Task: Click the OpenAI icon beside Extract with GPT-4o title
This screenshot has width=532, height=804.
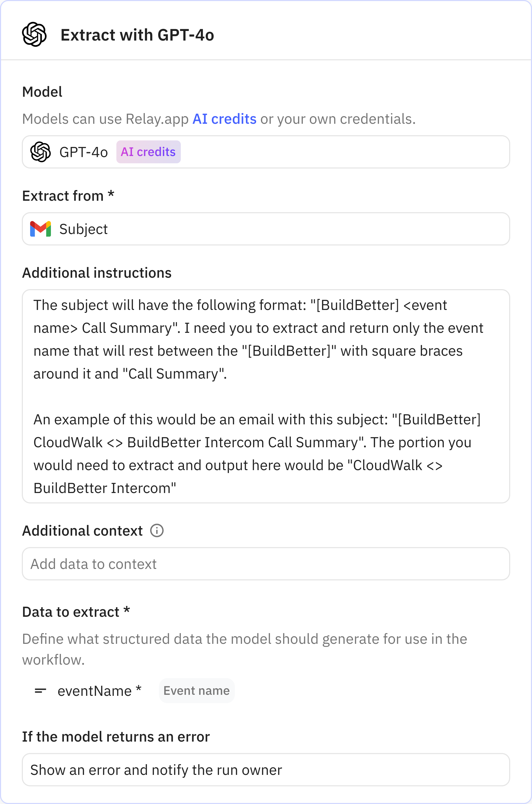Action: pyautogui.click(x=34, y=34)
